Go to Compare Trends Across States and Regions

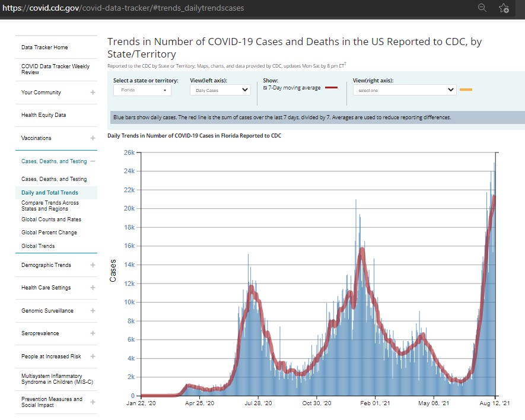tap(50, 206)
